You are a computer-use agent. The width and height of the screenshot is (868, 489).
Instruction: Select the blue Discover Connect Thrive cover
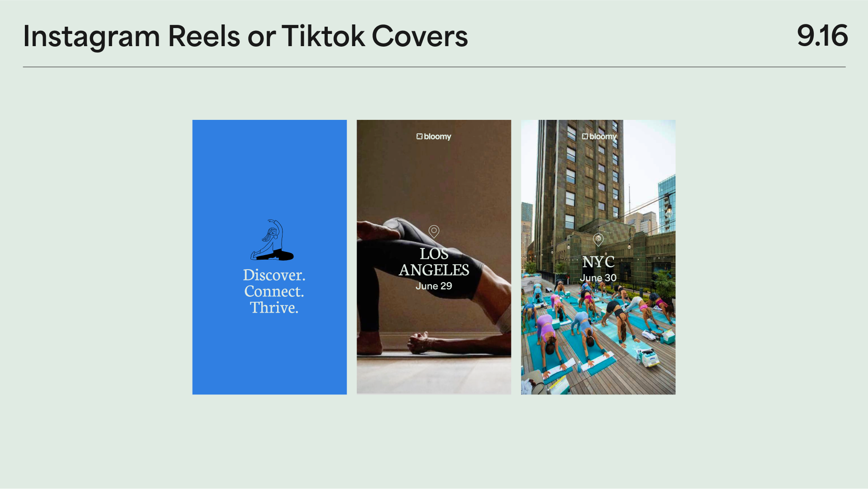(x=269, y=257)
